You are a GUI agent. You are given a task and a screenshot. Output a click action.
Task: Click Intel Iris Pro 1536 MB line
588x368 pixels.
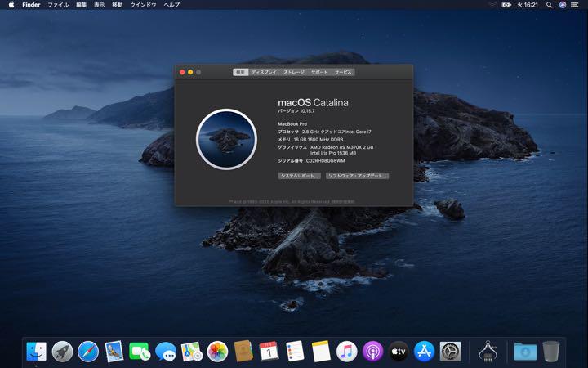333,153
